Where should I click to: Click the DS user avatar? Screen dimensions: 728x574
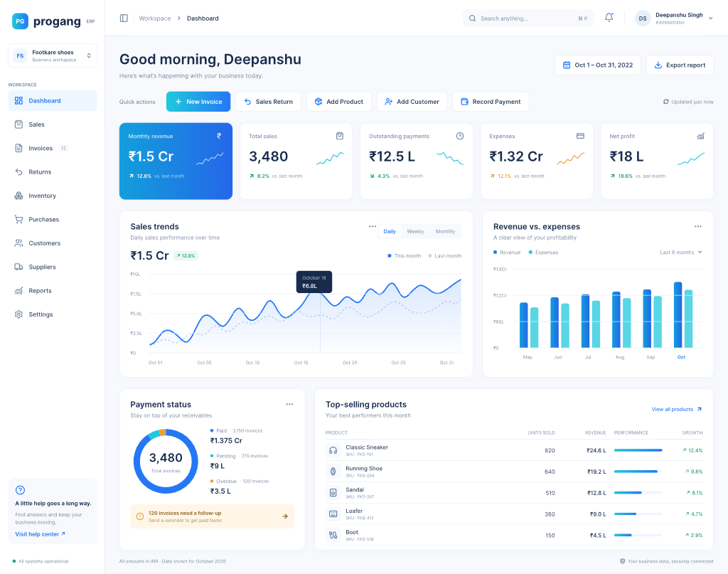click(643, 18)
